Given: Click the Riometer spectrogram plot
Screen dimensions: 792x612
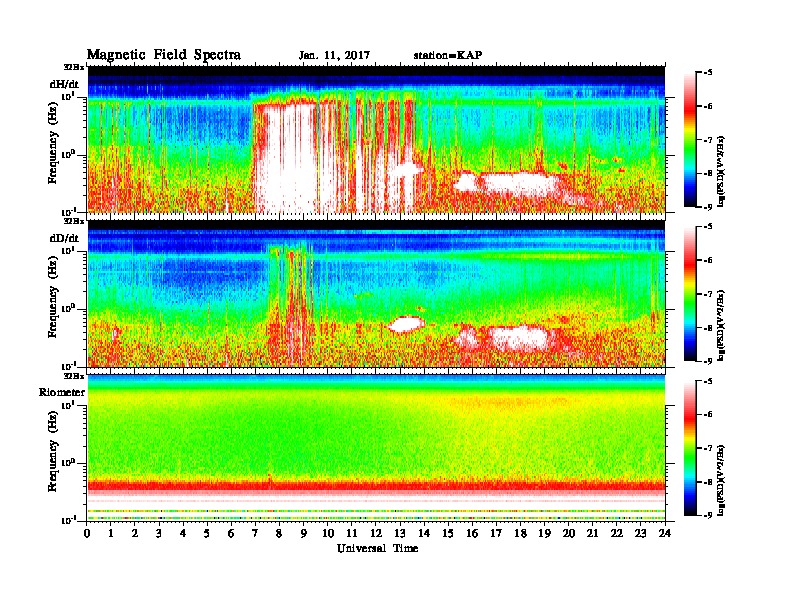Looking at the screenshot, I should coord(376,447).
